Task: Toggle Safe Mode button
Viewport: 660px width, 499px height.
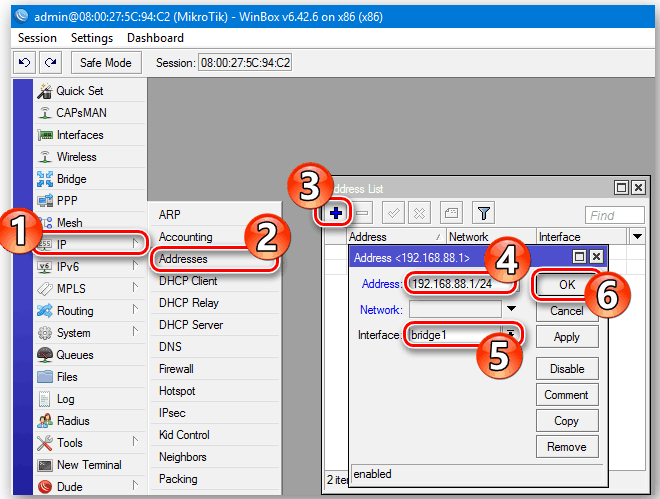Action: 106,63
